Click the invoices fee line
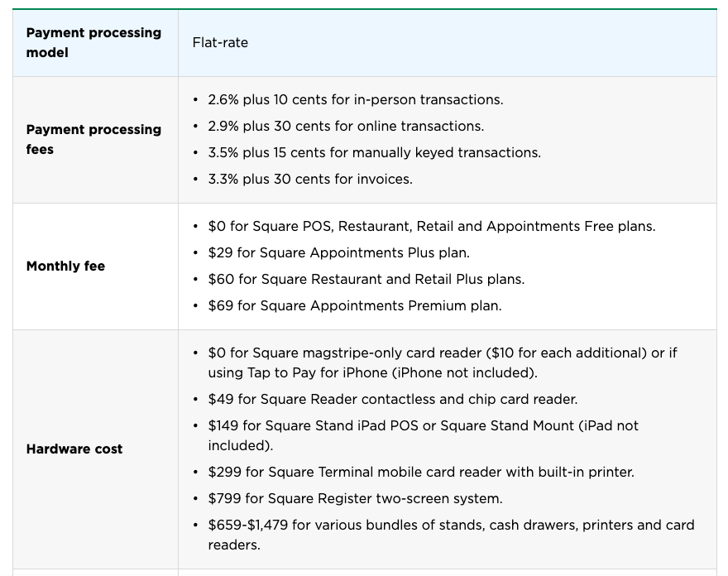This screenshot has height=576, width=728. [310, 180]
